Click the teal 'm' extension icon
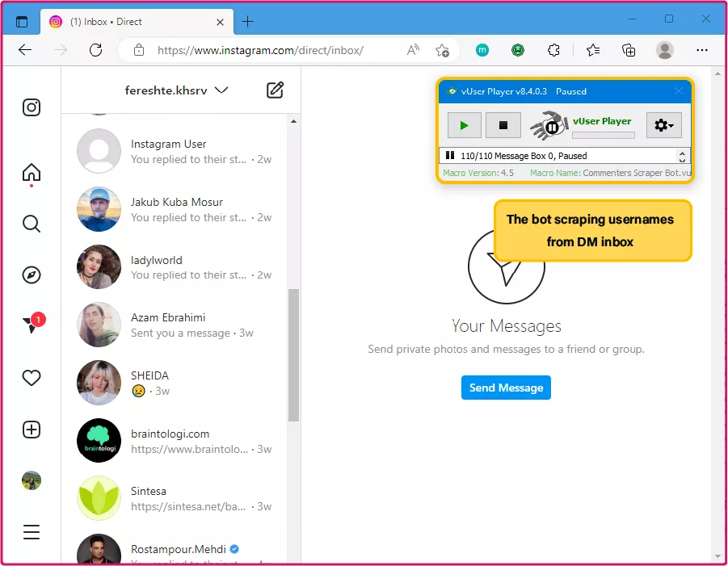The height and width of the screenshot is (566, 728). coord(482,49)
